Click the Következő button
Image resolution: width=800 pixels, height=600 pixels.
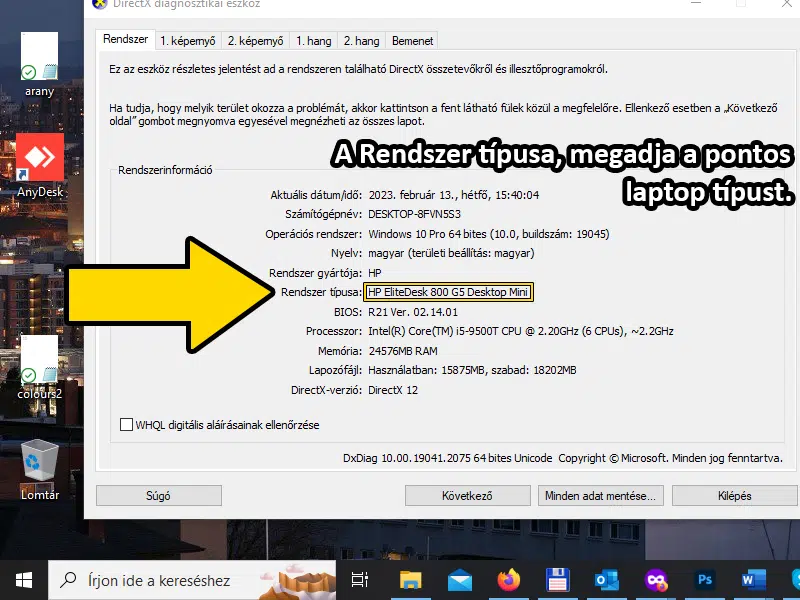[x=467, y=495]
